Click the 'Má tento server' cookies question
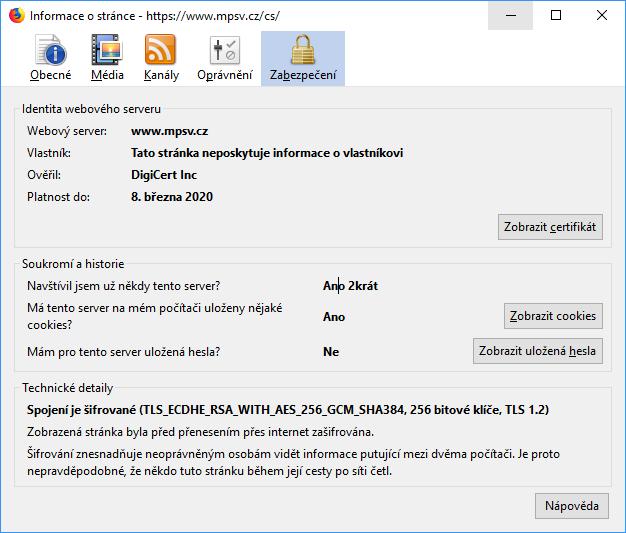 click(155, 316)
